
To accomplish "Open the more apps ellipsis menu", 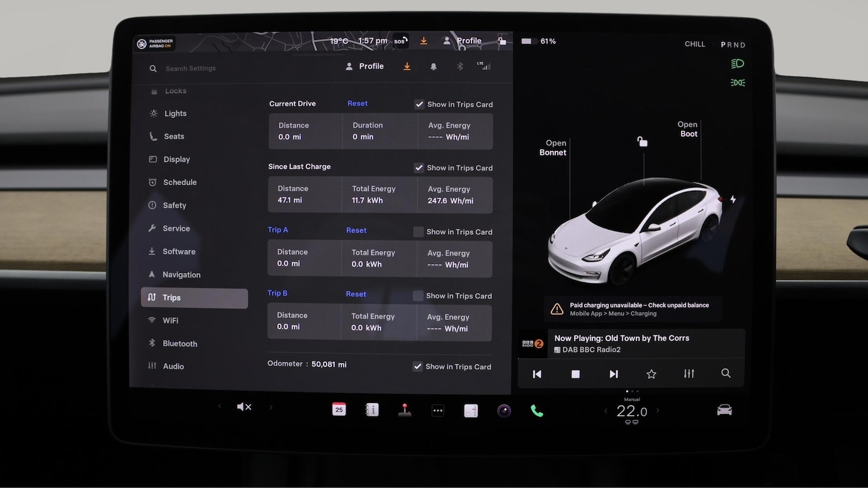I will [438, 411].
